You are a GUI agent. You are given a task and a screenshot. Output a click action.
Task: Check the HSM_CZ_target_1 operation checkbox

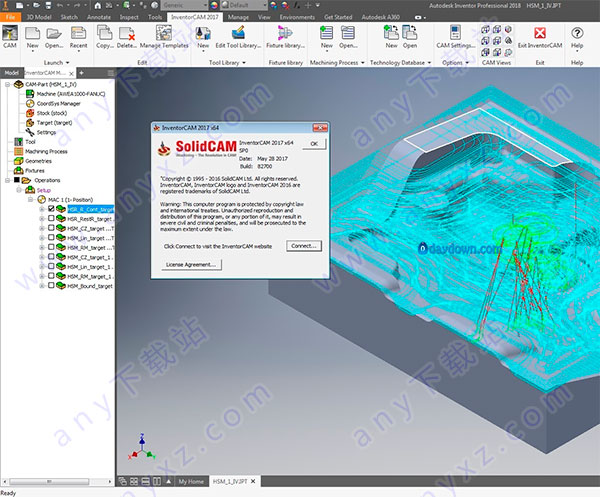(x=51, y=256)
